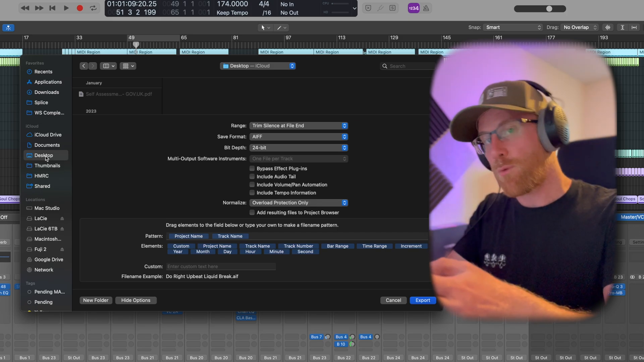The width and height of the screenshot is (644, 362).
Task: Enable Include Audio Tail checkbox
Action: (x=252, y=177)
